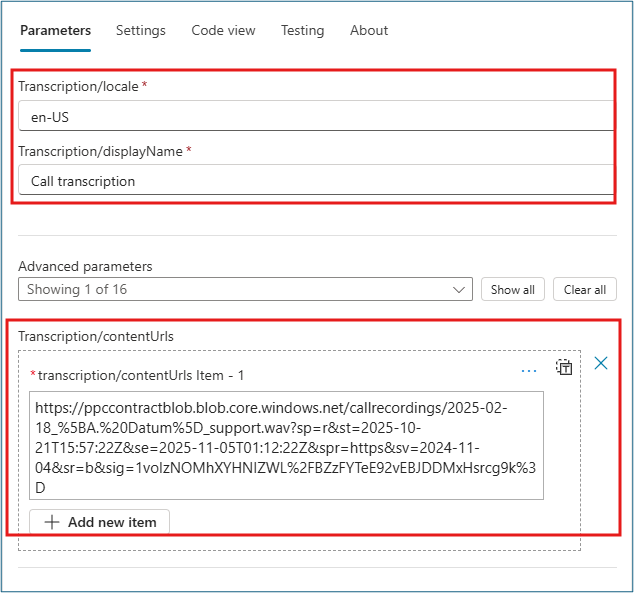Click the Transcription/locale label

(x=78, y=86)
